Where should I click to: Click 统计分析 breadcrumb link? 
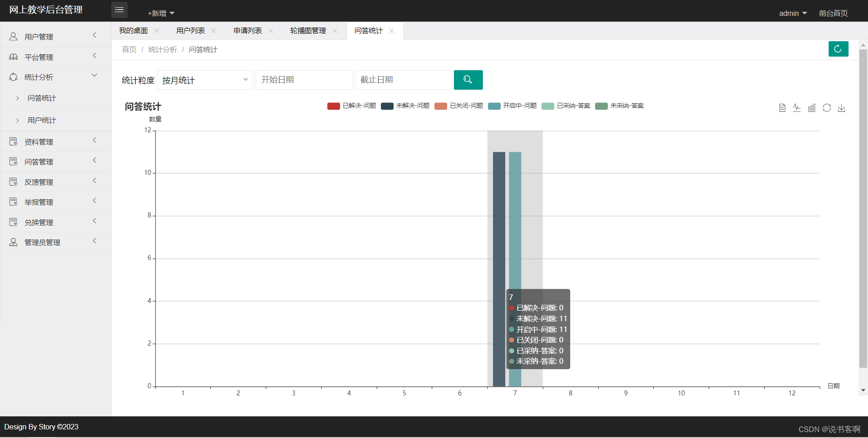pyautogui.click(x=162, y=50)
